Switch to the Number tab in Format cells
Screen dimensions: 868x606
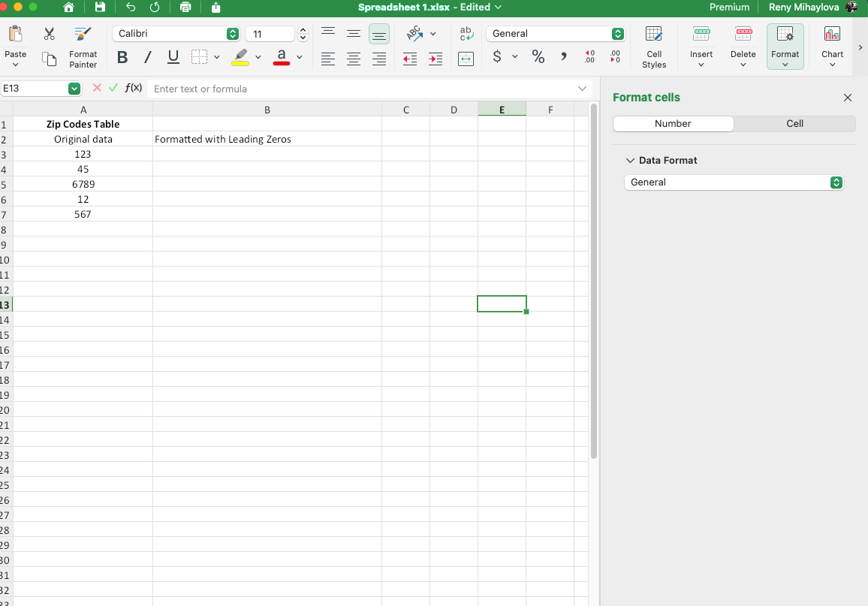673,123
